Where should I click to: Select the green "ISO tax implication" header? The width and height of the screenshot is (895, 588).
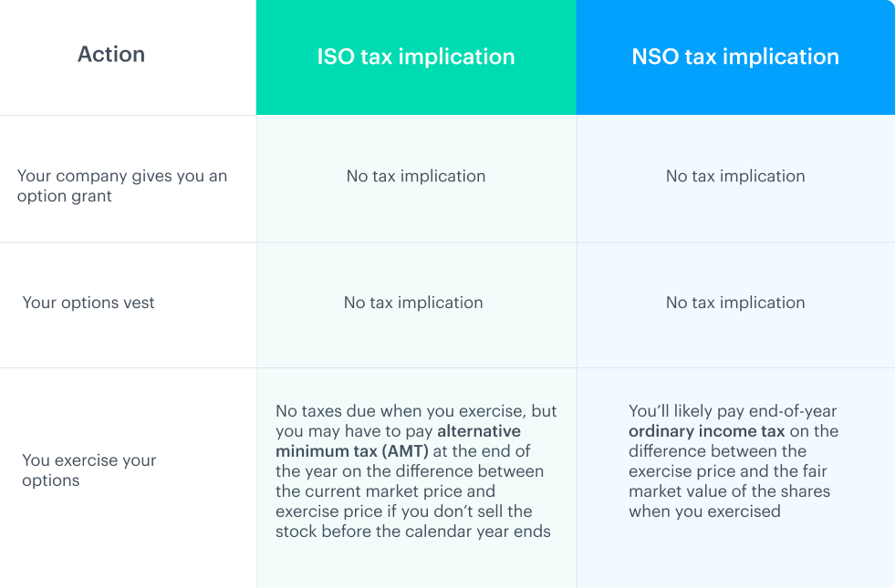[416, 57]
